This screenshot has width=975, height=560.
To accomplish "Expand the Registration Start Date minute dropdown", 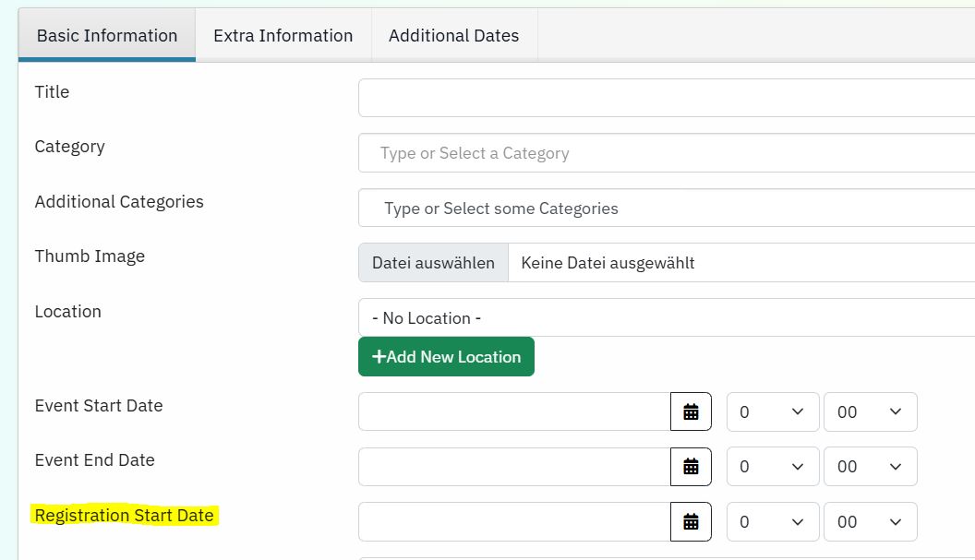I will (870, 521).
